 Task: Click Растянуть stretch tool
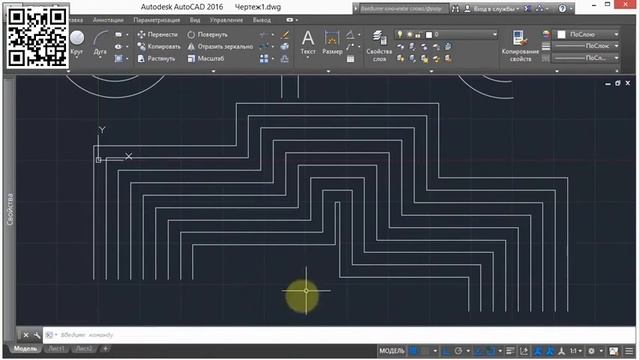156,59
